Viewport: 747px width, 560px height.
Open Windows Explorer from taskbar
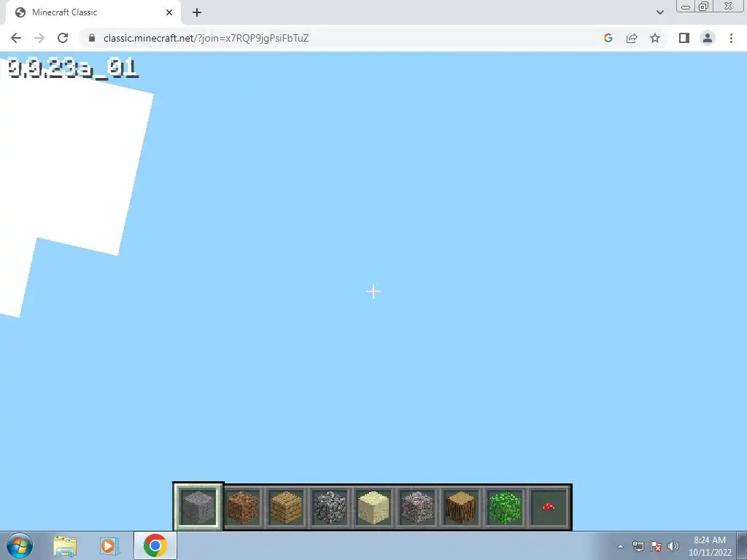click(64, 545)
